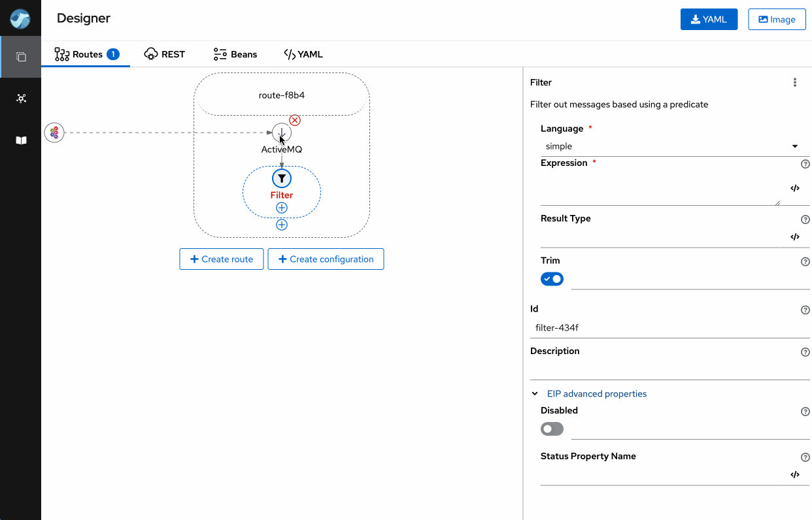Open the Language dropdown set to simple

671,146
